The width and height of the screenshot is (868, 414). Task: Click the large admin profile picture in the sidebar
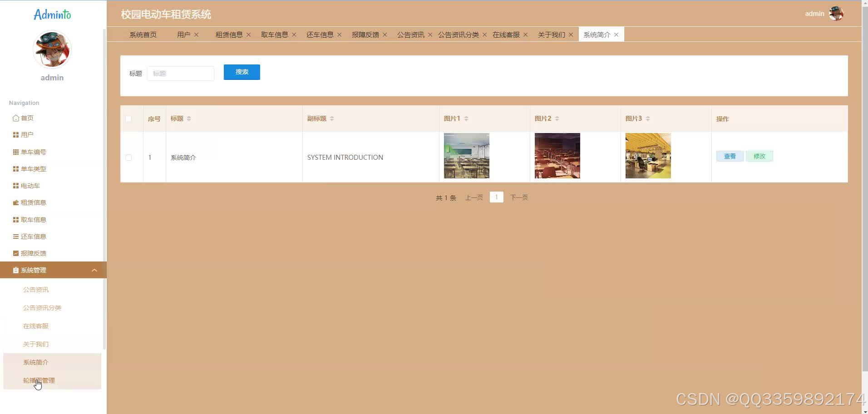(x=52, y=49)
